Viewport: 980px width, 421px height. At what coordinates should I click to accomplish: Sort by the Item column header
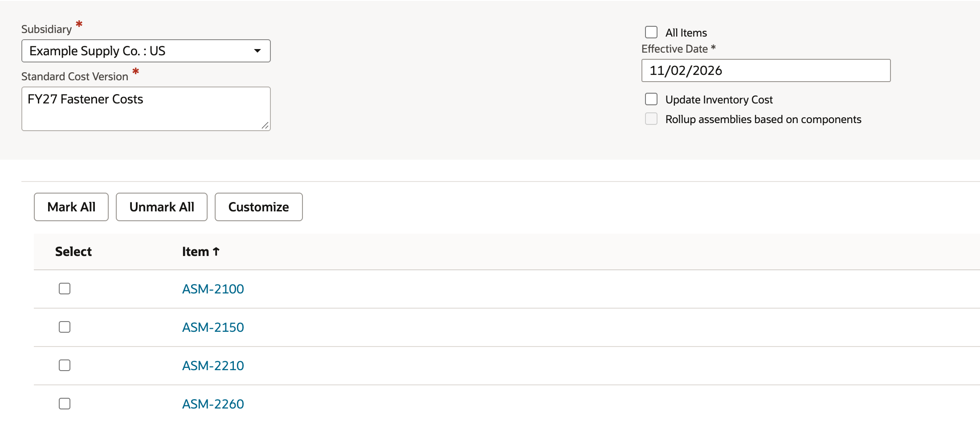click(x=200, y=252)
